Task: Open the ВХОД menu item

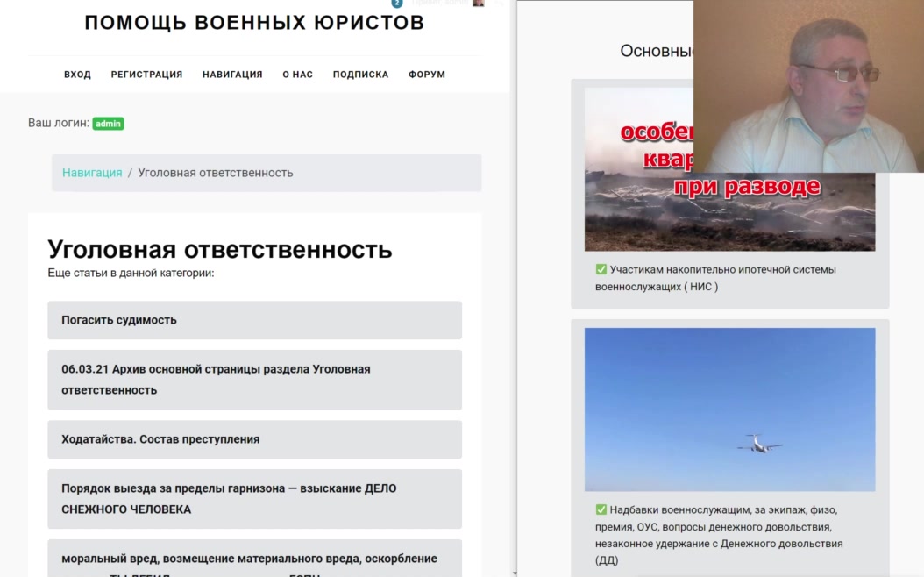Action: tap(77, 75)
